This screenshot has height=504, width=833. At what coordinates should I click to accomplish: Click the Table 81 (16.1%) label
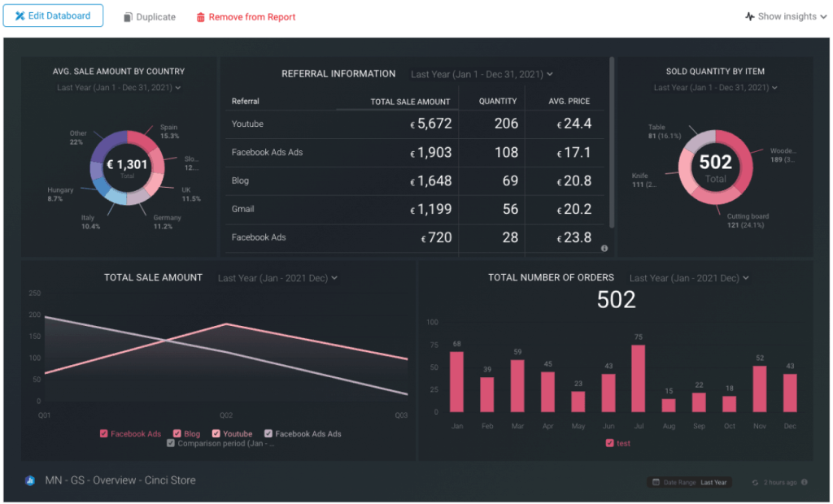[664, 132]
